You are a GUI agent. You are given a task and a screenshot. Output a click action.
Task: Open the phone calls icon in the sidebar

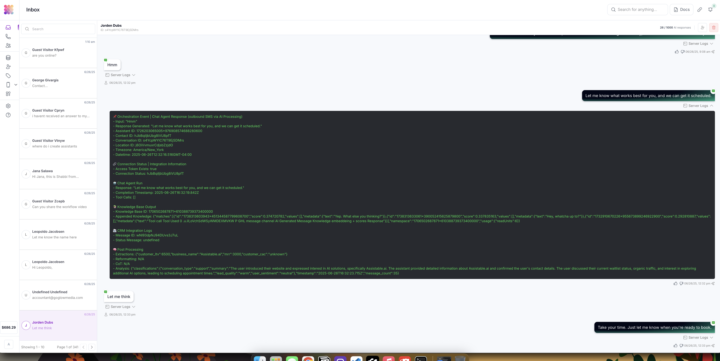point(8,36)
